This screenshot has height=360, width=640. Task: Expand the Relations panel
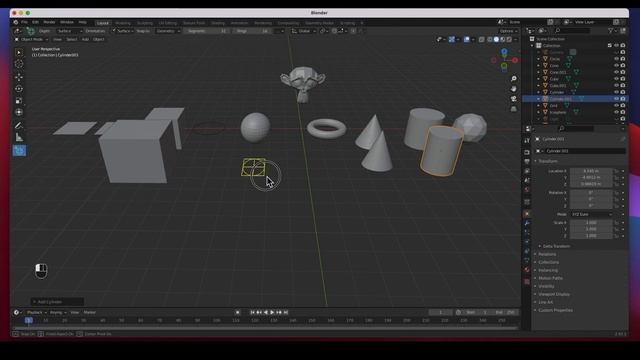[547, 254]
